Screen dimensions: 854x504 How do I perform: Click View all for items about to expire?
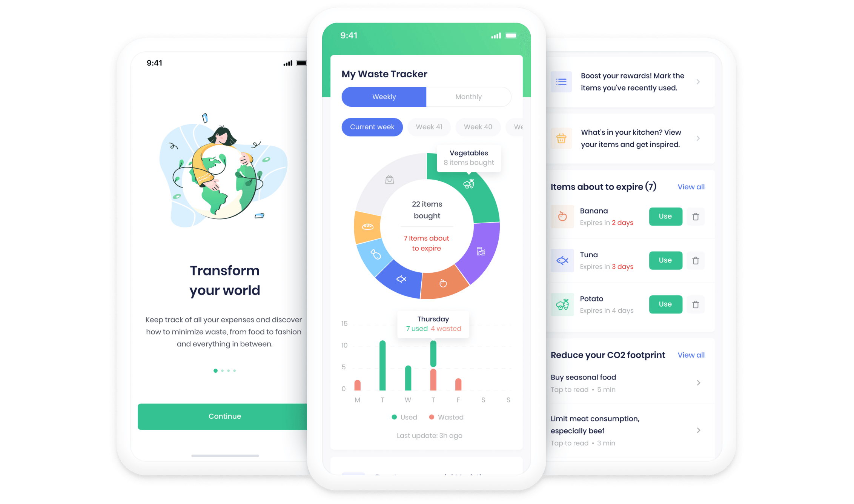coord(693,187)
